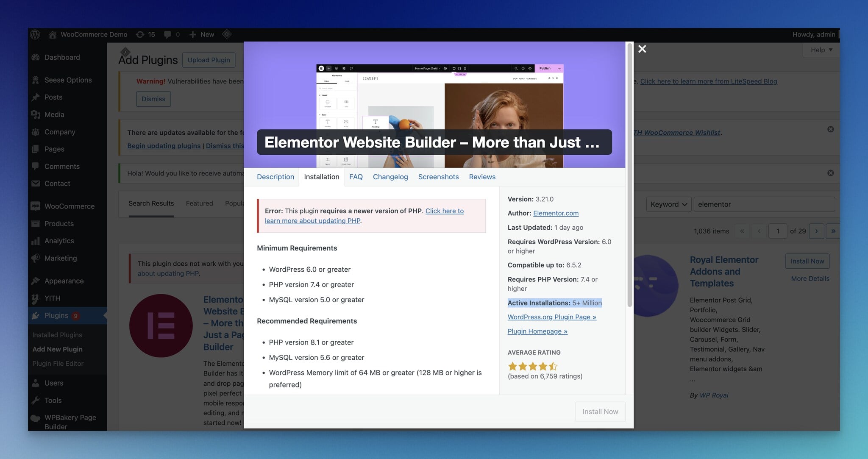Viewport: 868px width, 459px height.
Task: Click Dismiss on the vulnerabilities warning
Action: coord(153,99)
